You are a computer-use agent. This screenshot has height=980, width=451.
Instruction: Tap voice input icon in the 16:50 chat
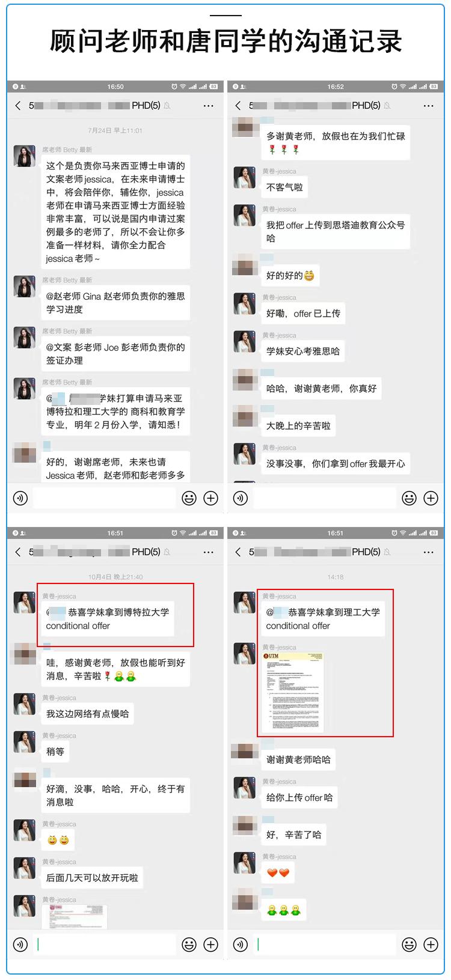pos(20,498)
